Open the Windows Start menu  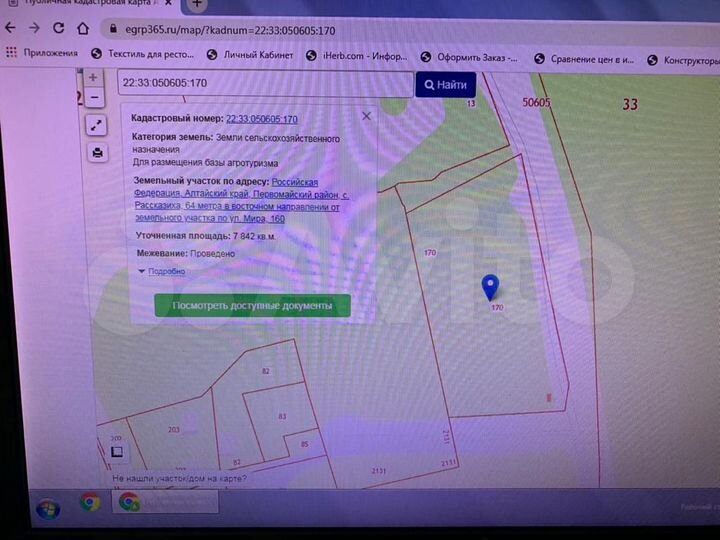pyautogui.click(x=46, y=507)
